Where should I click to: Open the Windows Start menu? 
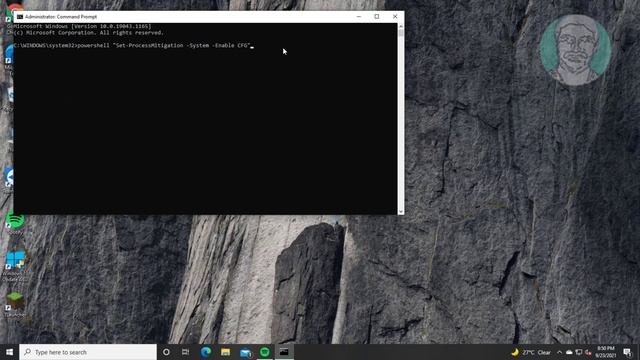[x=9, y=352]
